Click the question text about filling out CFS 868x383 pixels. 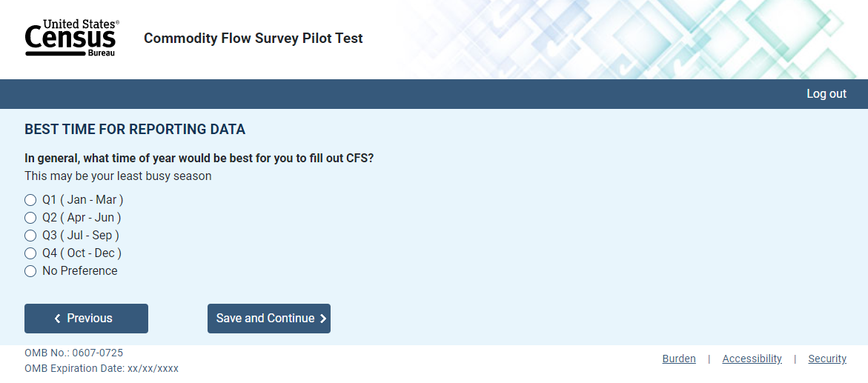tap(199, 158)
